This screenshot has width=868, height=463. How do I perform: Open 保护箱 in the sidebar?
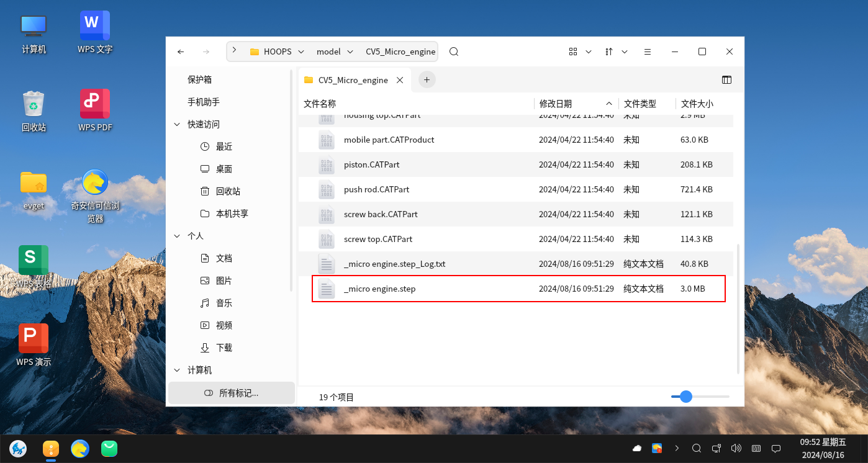pyautogui.click(x=200, y=79)
